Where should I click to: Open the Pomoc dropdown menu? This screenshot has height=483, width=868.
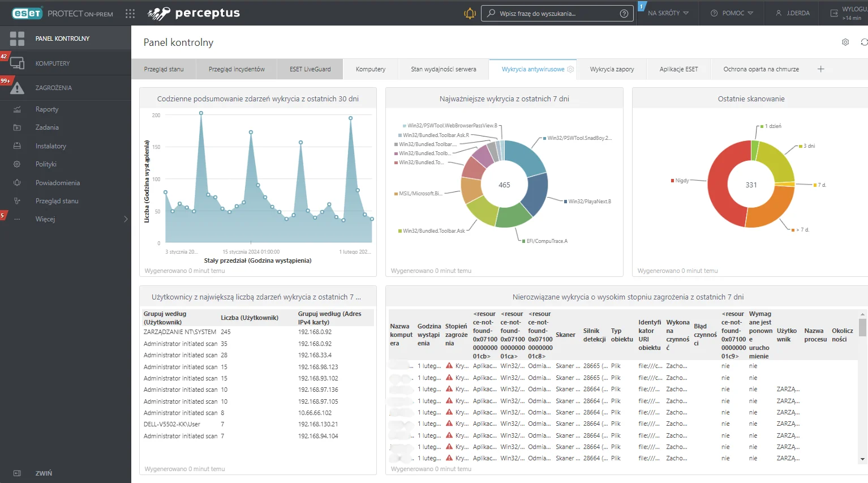(732, 13)
